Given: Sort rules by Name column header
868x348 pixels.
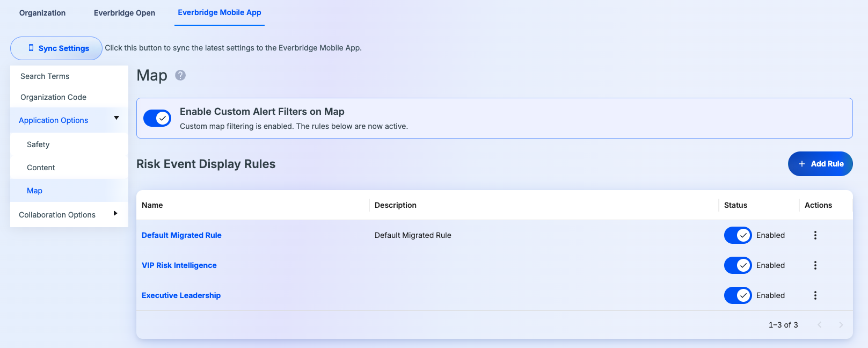Looking at the screenshot, I should click(152, 205).
